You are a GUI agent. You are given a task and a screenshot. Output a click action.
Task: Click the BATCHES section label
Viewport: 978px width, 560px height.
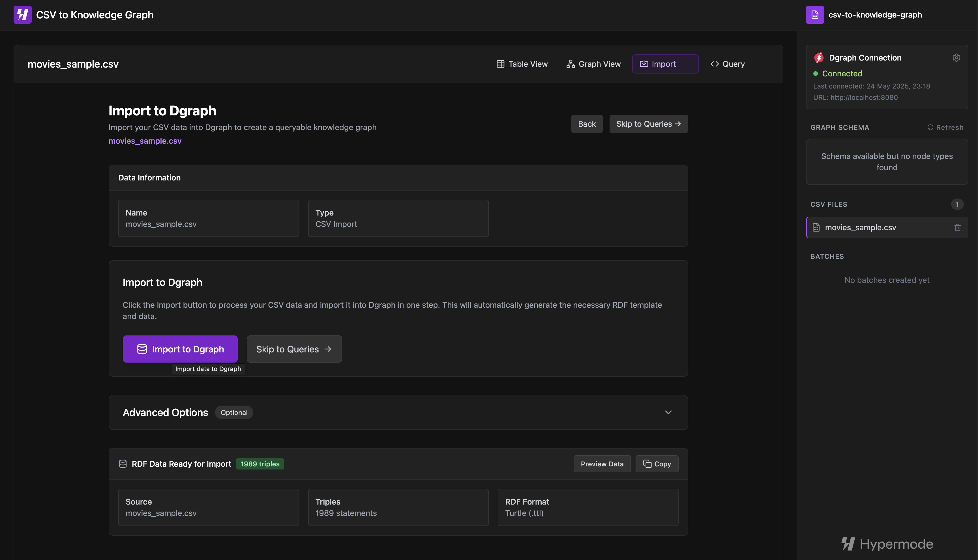[827, 257]
